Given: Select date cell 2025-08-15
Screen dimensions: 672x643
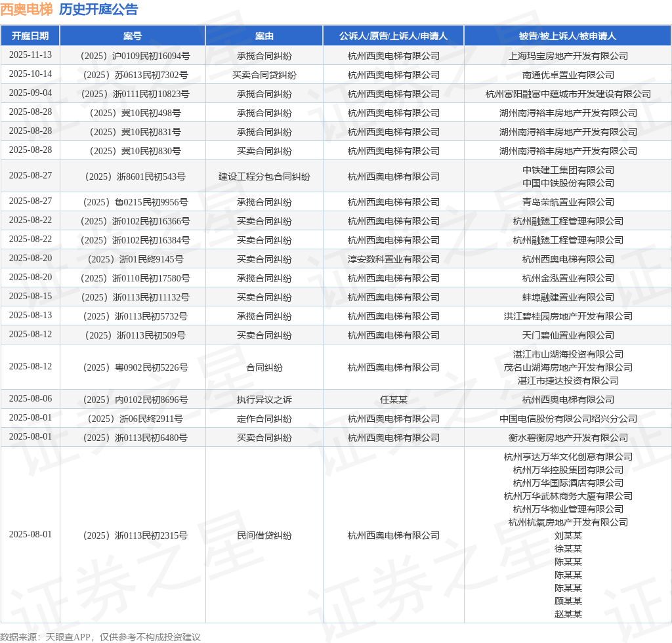Looking at the screenshot, I should 30,296.
